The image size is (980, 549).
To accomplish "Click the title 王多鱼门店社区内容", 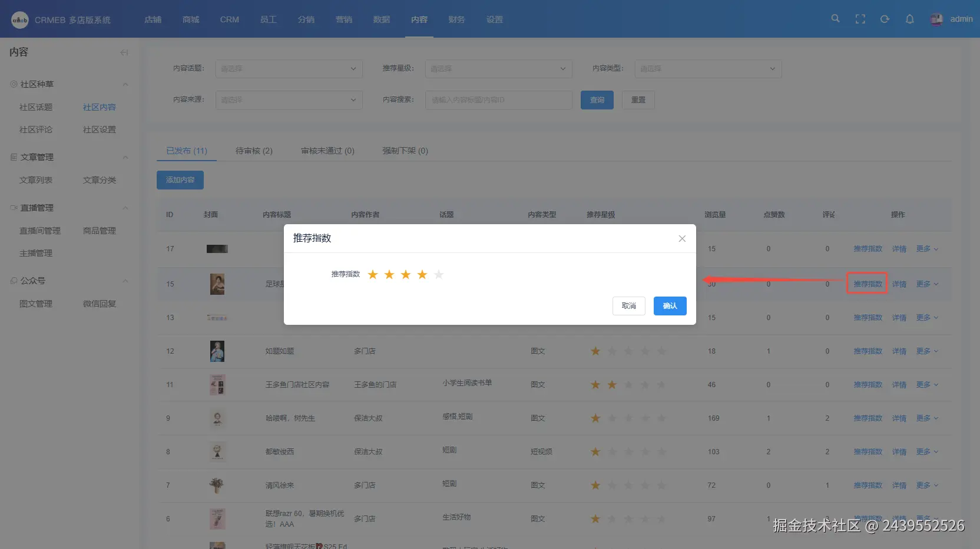I will [297, 385].
